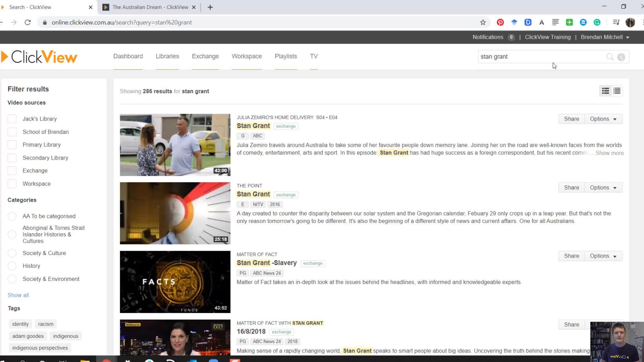Click the ClickView logo

39,57
